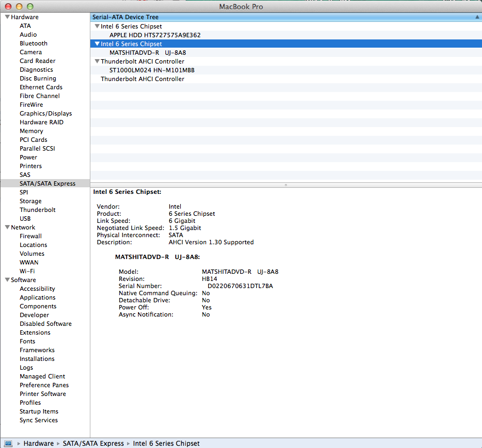482x448 pixels.
Task: Select Audio in the sidebar
Action: pyautogui.click(x=28, y=35)
